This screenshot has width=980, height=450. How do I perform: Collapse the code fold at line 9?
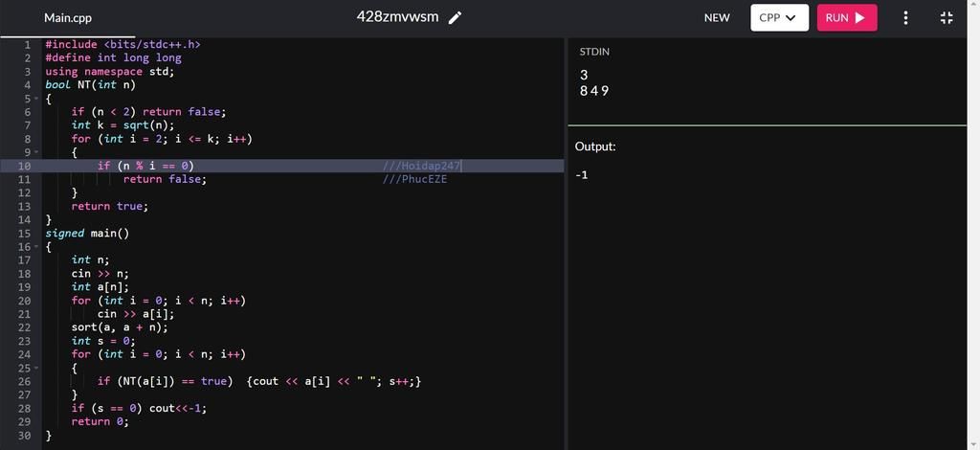36,152
